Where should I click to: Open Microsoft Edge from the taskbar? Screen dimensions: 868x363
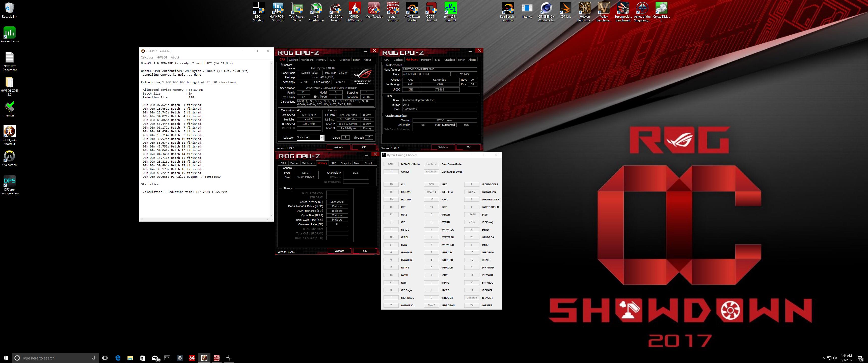118,358
